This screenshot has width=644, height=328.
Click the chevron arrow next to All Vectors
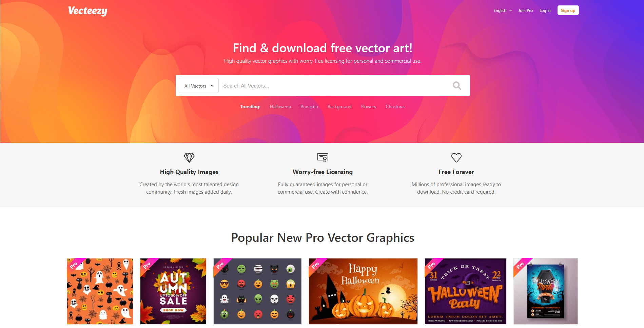[x=212, y=86]
